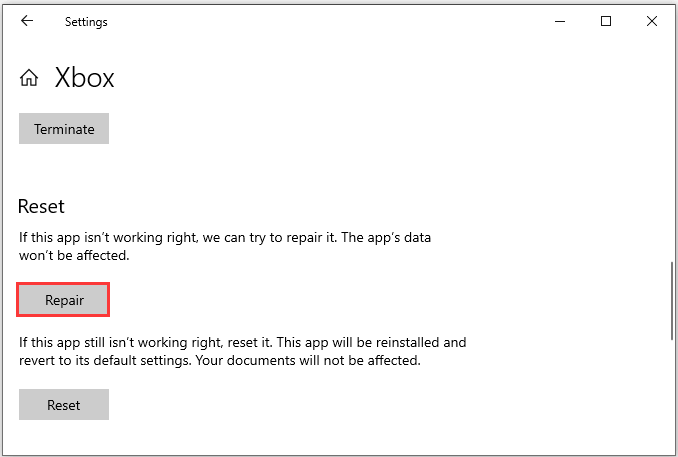Click the scrollbar track above the thumb

click(672, 151)
